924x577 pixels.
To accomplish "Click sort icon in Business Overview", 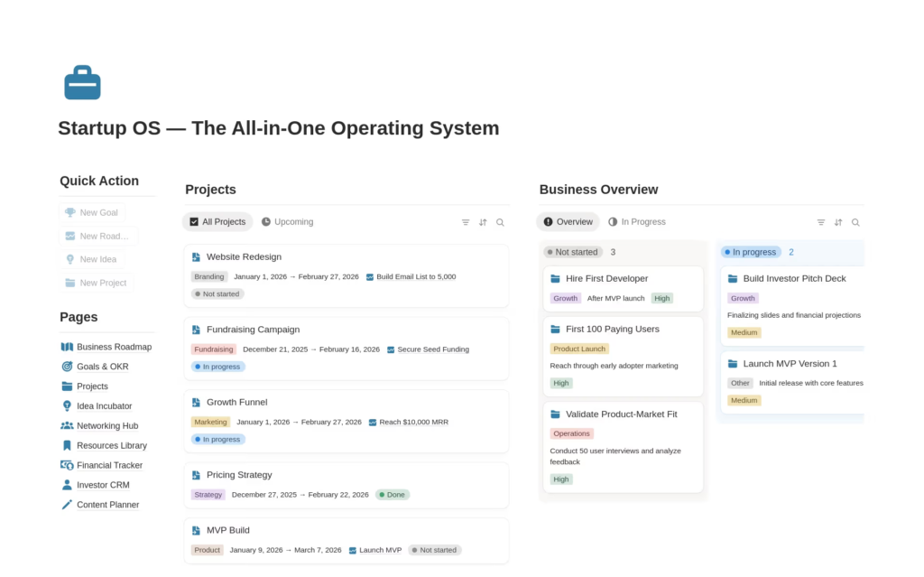I will 838,222.
